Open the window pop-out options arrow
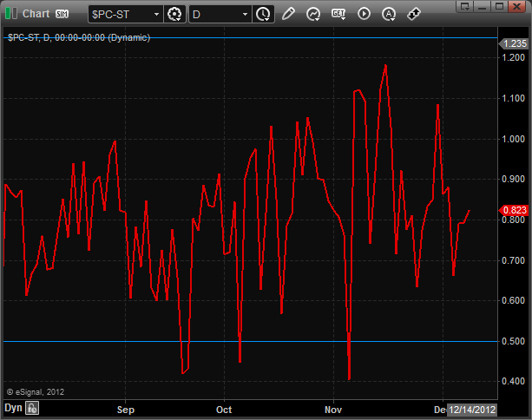The image size is (532, 420). tap(464, 6)
